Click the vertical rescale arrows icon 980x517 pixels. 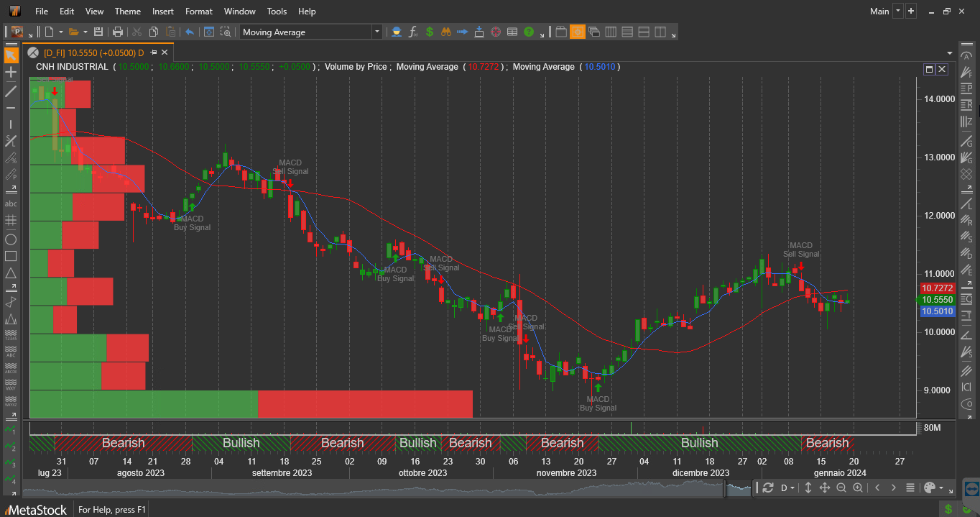[x=808, y=488]
